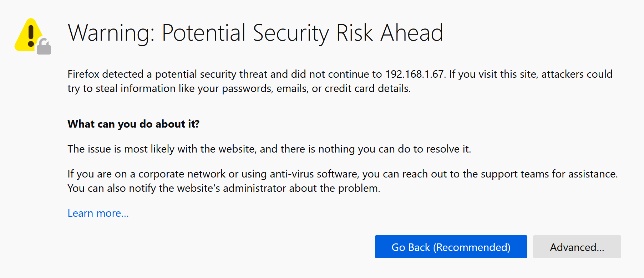Return to safety using the blue button
Image resolution: width=644 pixels, height=278 pixels.
[451, 247]
